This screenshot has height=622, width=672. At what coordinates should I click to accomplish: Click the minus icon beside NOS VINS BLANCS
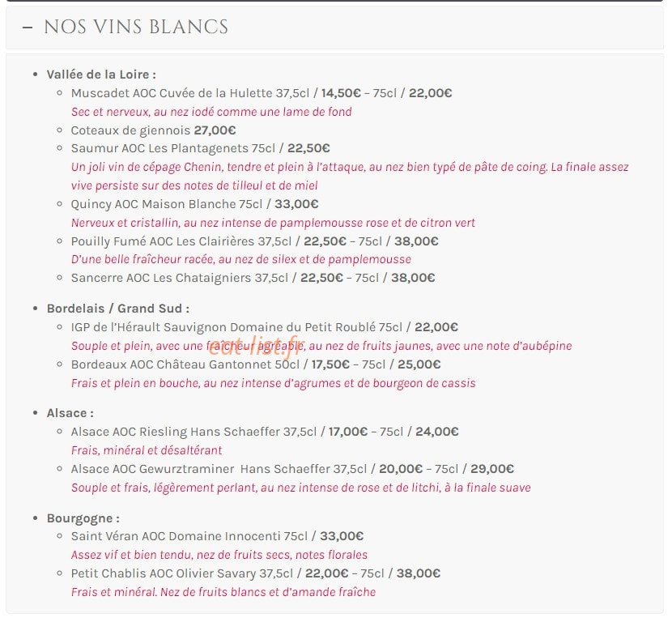point(28,28)
